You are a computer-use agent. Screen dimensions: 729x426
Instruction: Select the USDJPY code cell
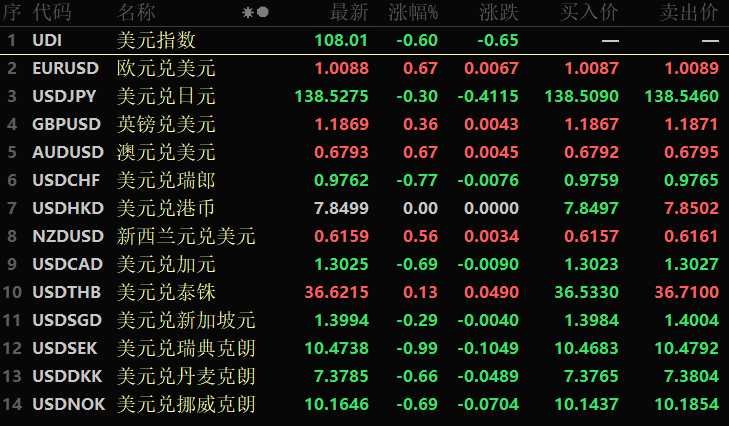(x=66, y=97)
